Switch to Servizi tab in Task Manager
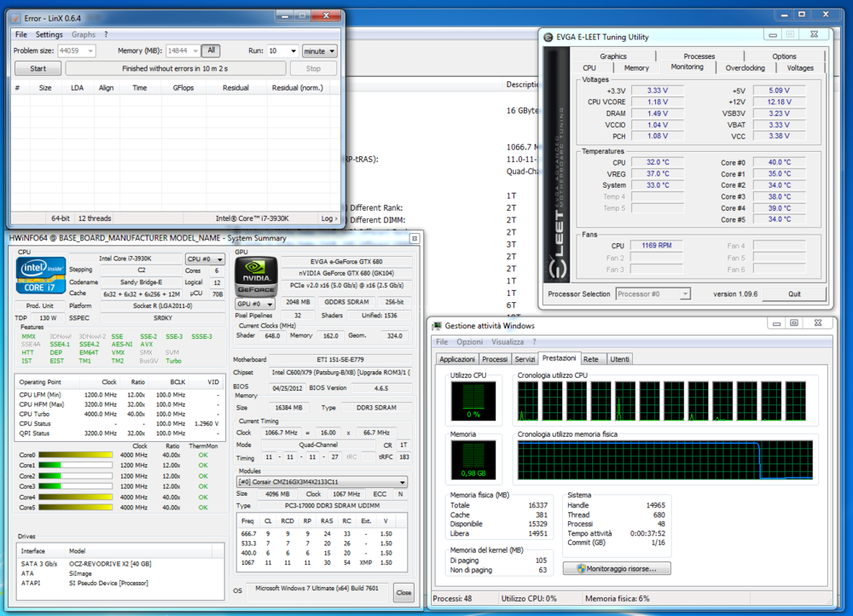Image resolution: width=853 pixels, height=616 pixels. [525, 359]
